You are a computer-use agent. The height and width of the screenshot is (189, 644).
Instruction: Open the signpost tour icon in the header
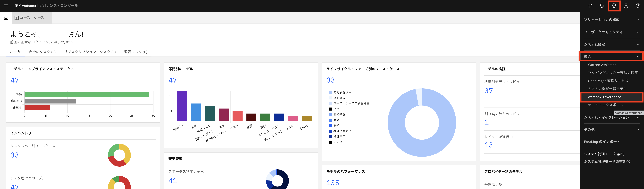(x=590, y=6)
